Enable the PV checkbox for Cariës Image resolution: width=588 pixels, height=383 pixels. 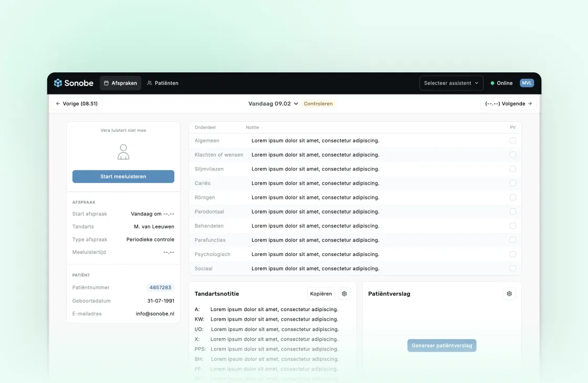click(x=513, y=183)
